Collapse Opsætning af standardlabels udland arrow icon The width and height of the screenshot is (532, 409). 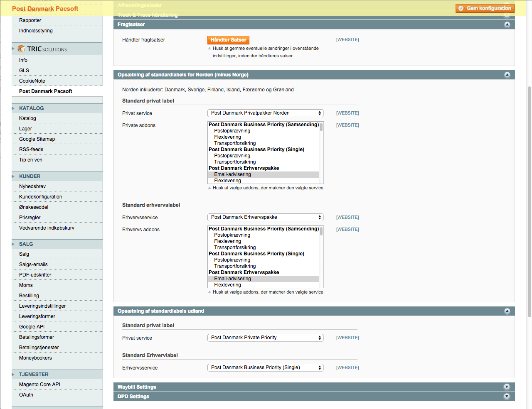(507, 311)
